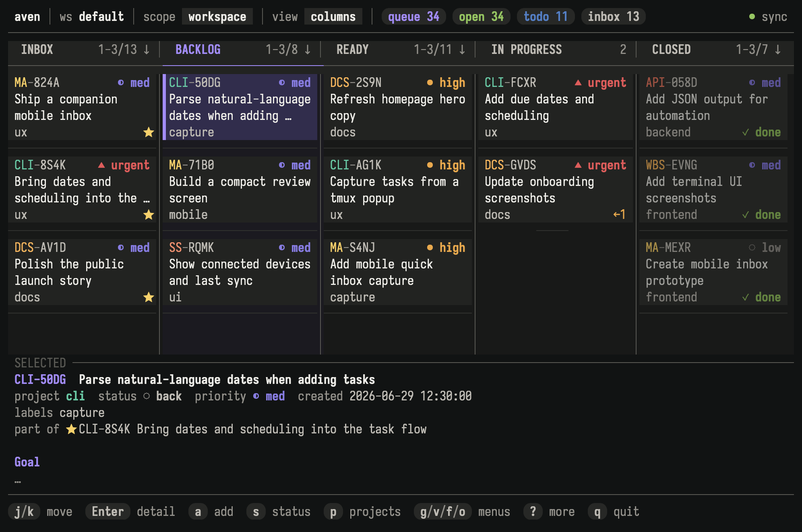Click the low priority dotted circle on MA-MEXR
The image size is (802, 532).
coord(752,247)
